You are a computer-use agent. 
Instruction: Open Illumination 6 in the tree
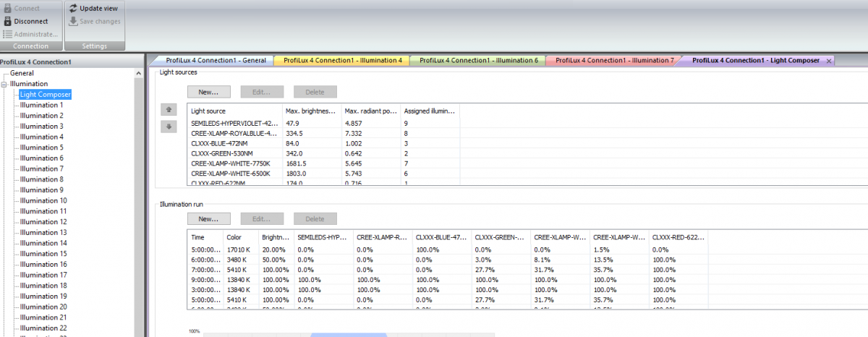[x=41, y=158]
